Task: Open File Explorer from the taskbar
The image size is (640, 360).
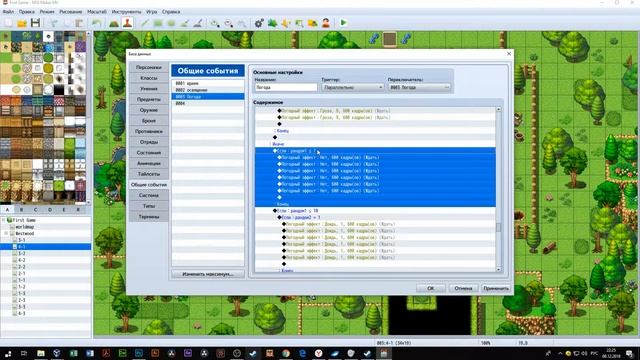Action: [x=40, y=353]
